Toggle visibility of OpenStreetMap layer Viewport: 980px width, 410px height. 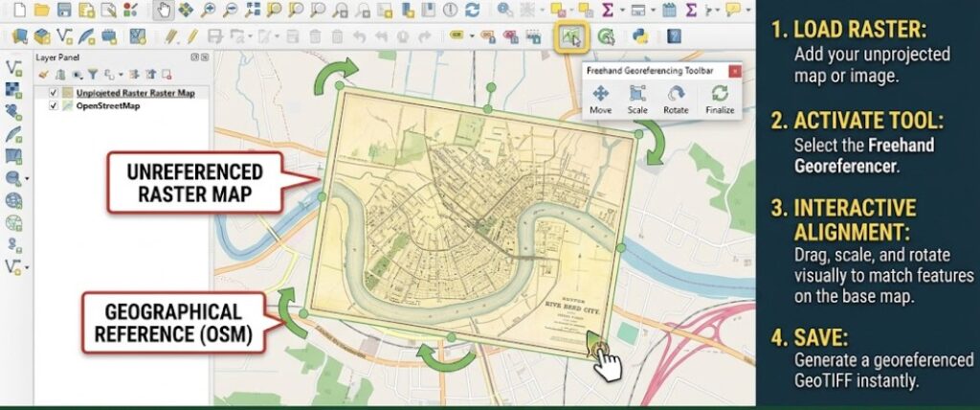[54, 105]
